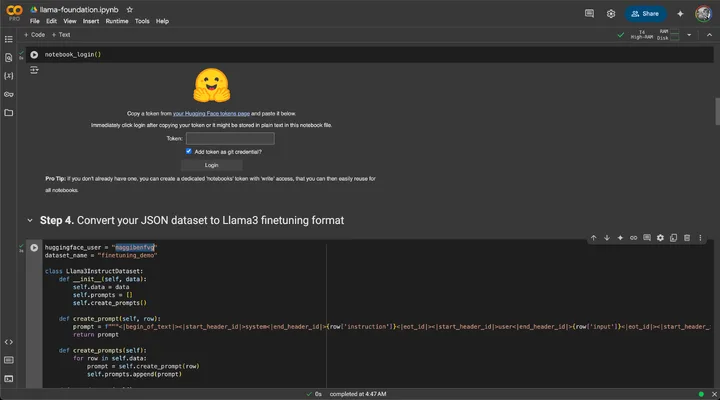Click the Gemini sparkle icon in cell toolbar
This screenshot has width=720, height=400.
[620, 238]
